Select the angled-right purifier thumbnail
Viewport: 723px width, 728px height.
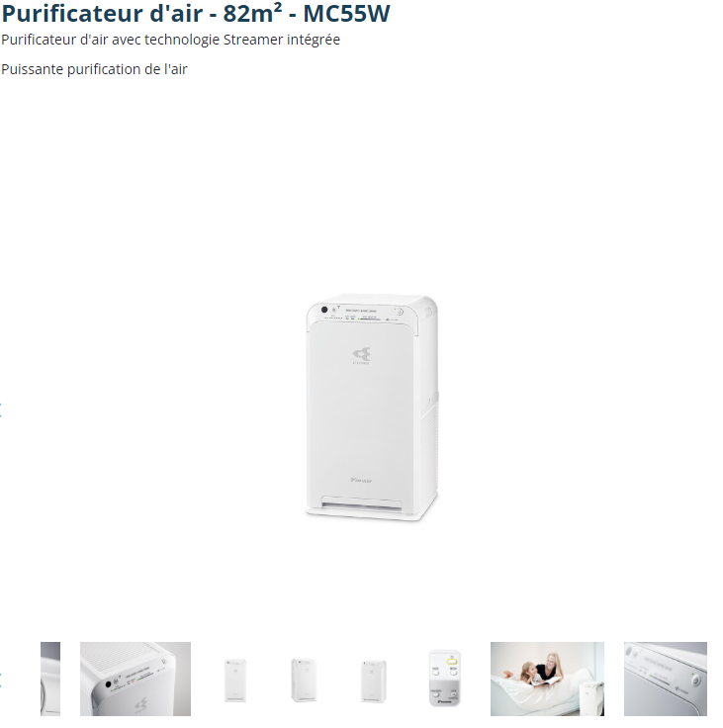374,682
